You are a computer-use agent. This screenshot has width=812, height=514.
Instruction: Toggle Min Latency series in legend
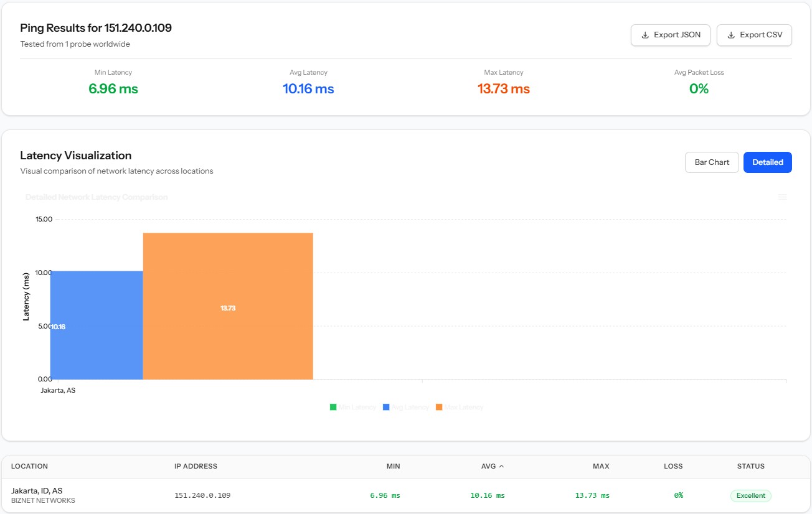pyautogui.click(x=353, y=407)
